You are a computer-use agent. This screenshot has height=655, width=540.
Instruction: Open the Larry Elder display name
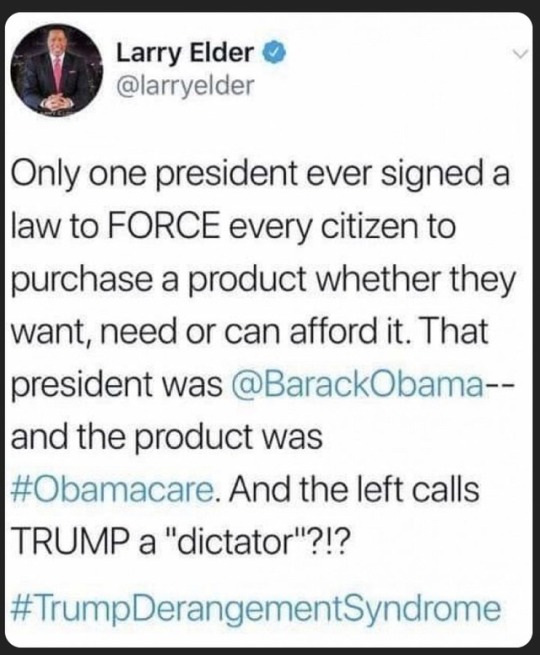pos(185,53)
